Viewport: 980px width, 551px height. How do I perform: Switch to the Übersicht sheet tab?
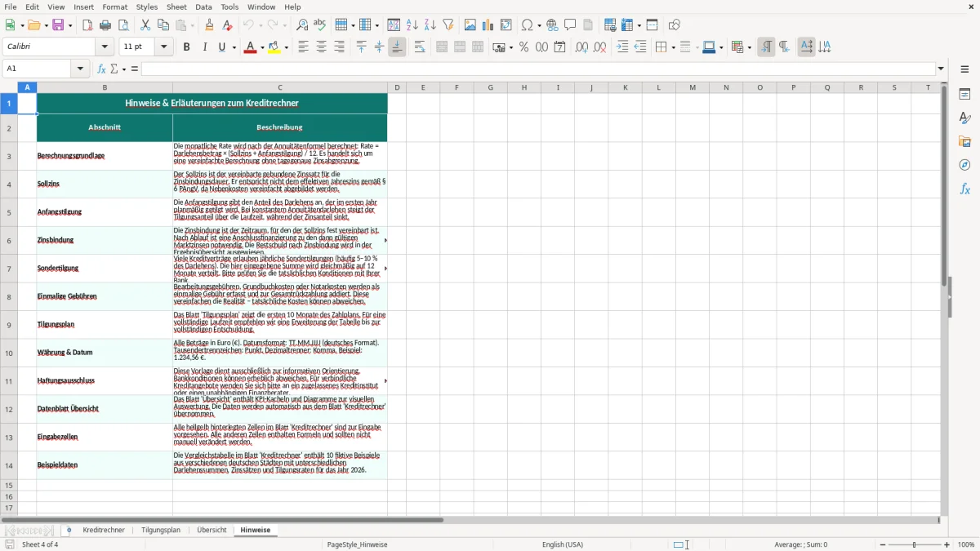[x=212, y=530]
